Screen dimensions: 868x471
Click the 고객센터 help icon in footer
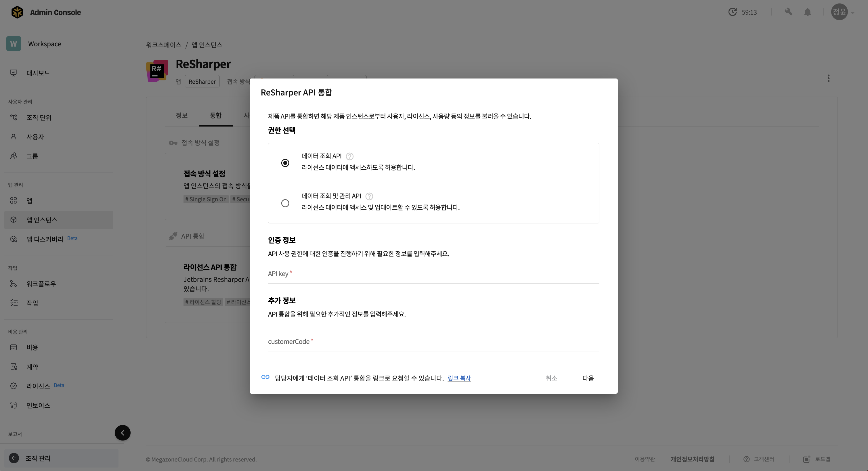pyautogui.click(x=746, y=459)
